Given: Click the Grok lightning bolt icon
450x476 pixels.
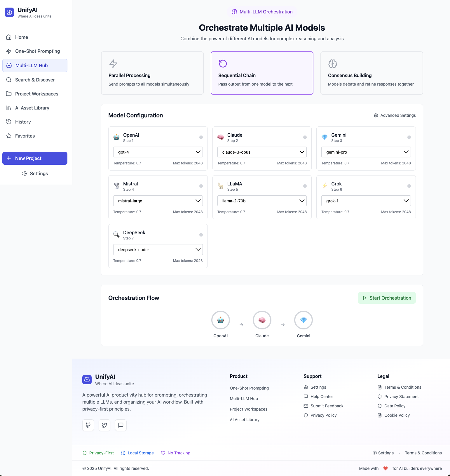Looking at the screenshot, I should (x=325, y=186).
